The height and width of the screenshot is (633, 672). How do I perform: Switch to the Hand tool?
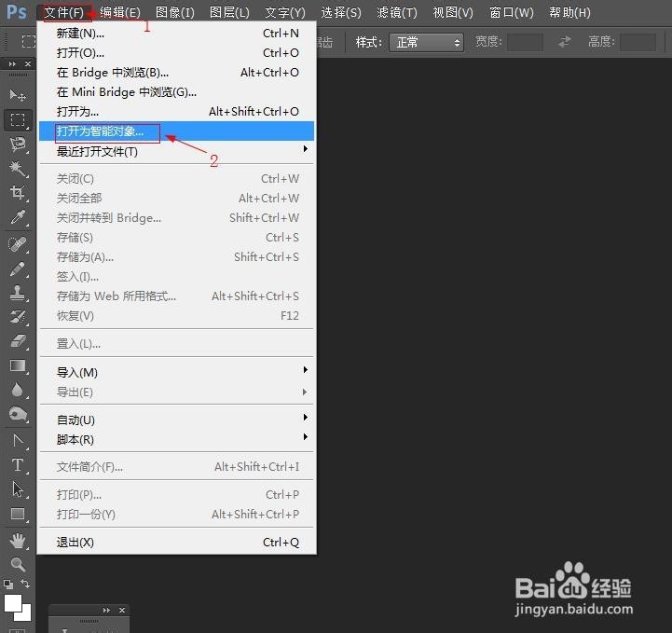point(17,540)
